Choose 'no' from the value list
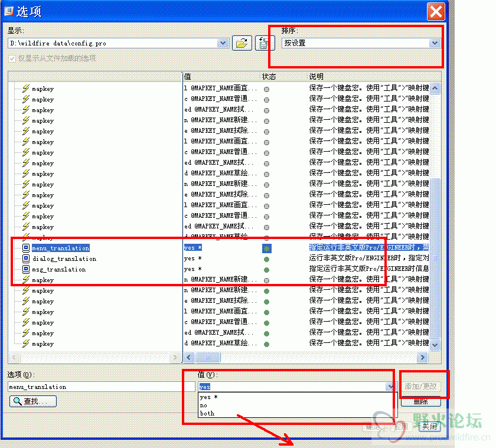 click(203, 406)
